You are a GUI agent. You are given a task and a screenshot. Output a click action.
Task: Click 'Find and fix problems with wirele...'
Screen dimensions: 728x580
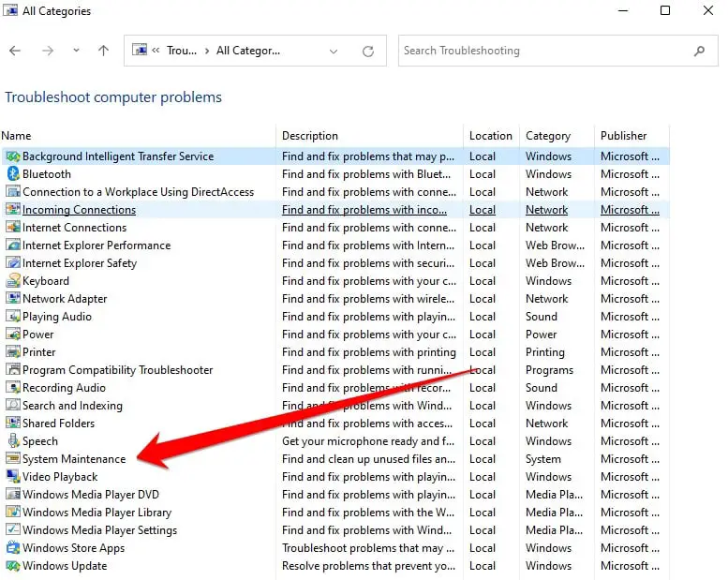click(368, 299)
